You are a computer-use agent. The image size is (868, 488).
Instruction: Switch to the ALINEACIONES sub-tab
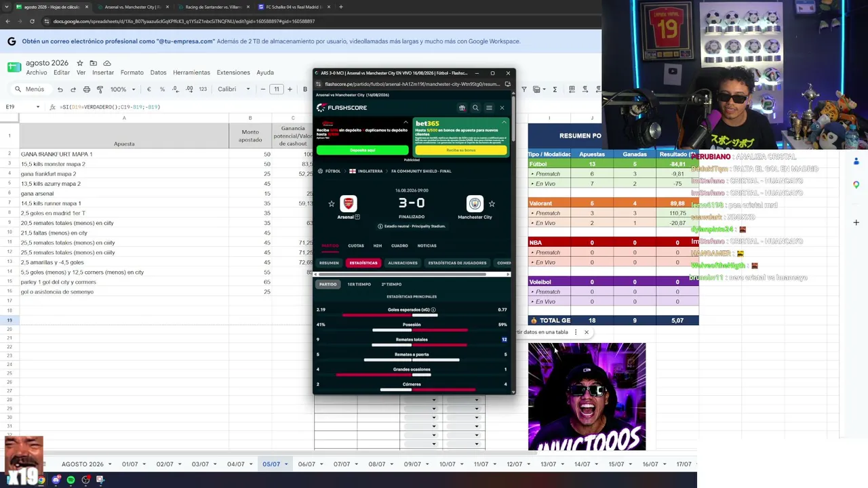(403, 263)
